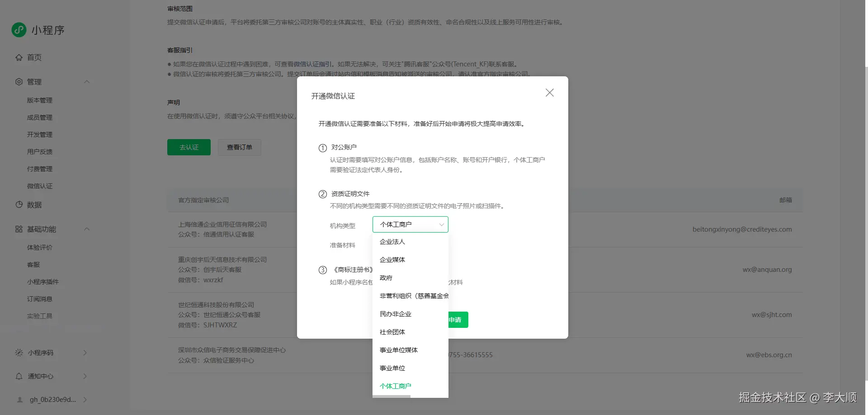Open 版本管理 in the sidebar
Image resolution: width=868 pixels, height=415 pixels.
tap(40, 100)
